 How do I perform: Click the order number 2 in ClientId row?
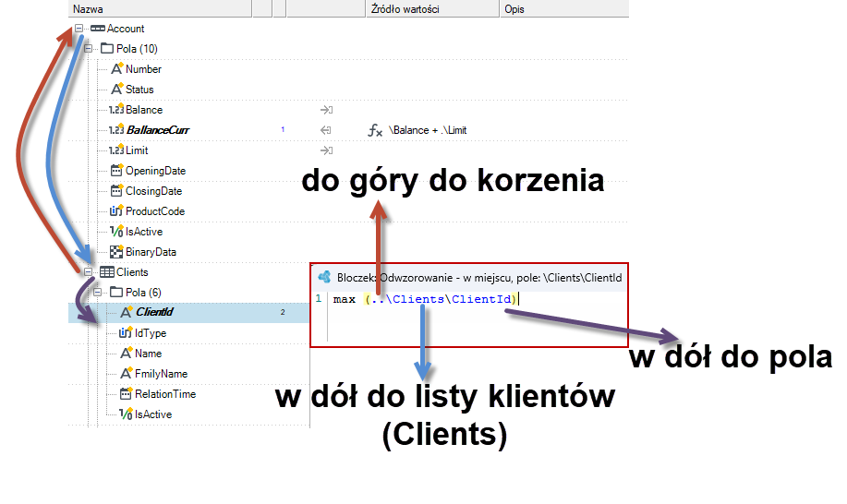283,312
